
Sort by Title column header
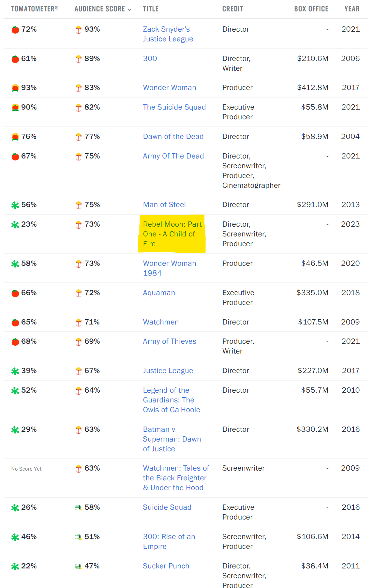[151, 9]
